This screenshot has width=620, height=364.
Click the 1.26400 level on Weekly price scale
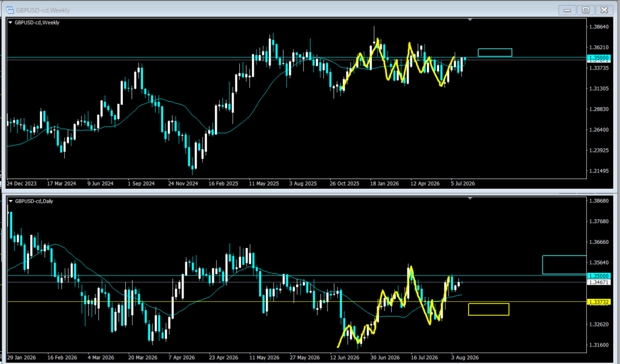pyautogui.click(x=598, y=129)
